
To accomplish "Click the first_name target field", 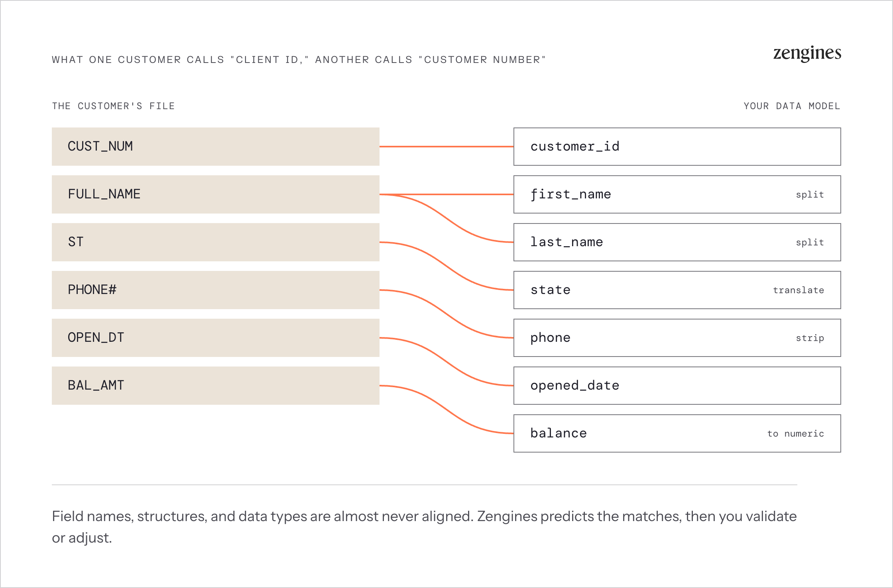I will tap(677, 194).
